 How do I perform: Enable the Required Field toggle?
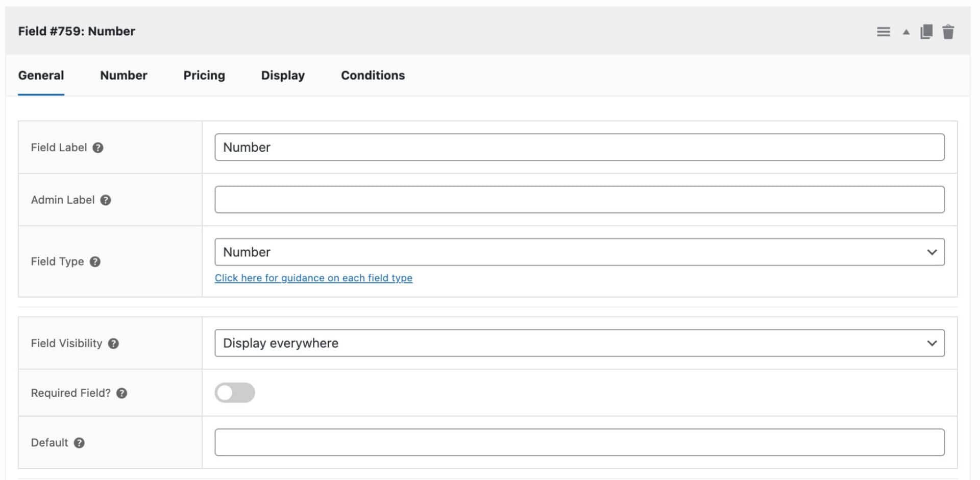pos(235,393)
